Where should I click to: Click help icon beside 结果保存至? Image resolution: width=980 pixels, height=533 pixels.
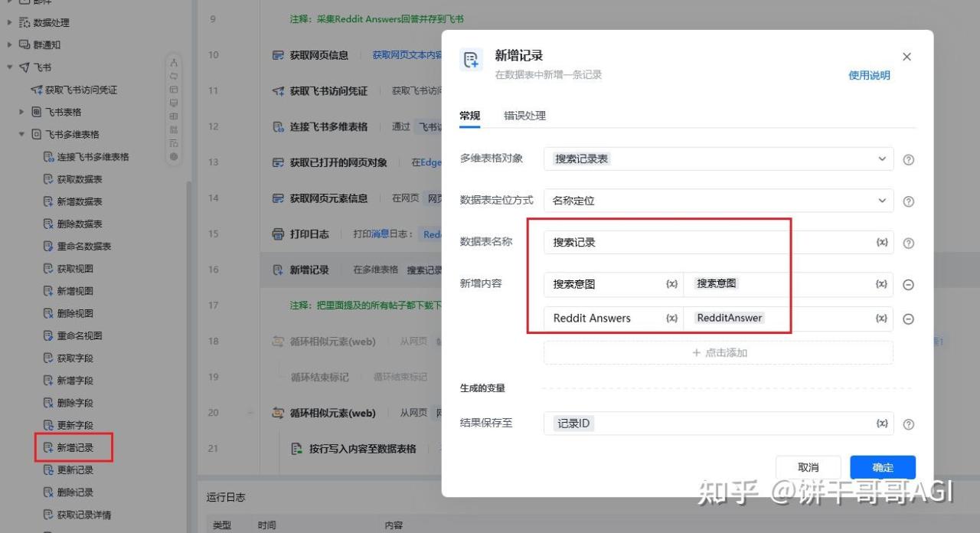(x=908, y=424)
